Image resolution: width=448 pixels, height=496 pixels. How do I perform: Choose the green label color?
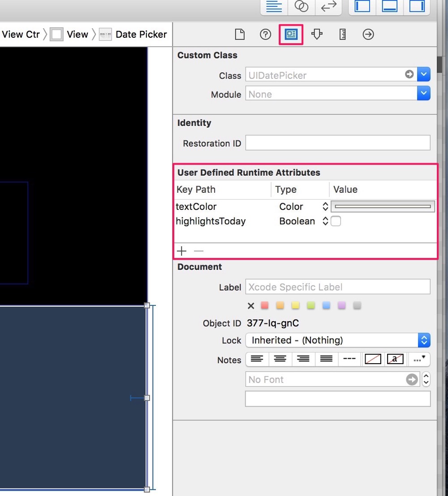pyautogui.click(x=311, y=305)
